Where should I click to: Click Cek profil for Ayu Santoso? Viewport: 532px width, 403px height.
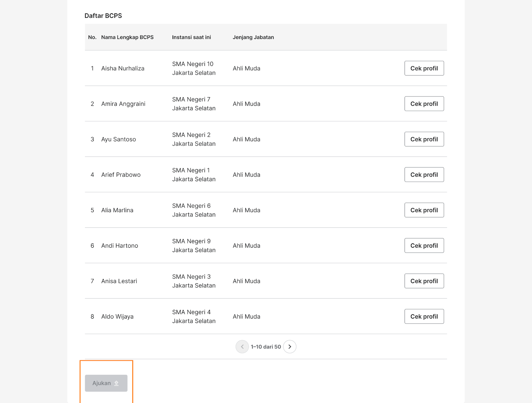click(x=424, y=139)
